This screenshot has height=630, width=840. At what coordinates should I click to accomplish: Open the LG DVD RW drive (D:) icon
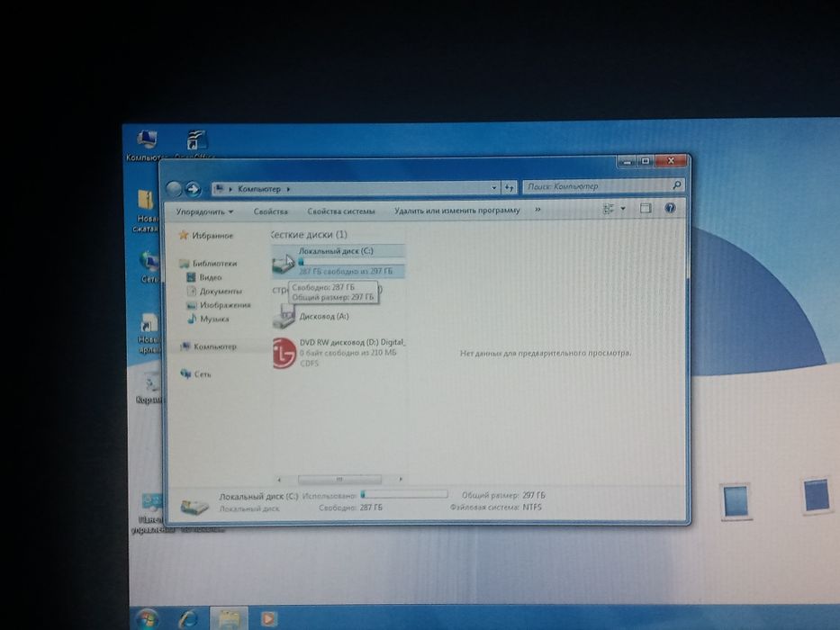(284, 353)
